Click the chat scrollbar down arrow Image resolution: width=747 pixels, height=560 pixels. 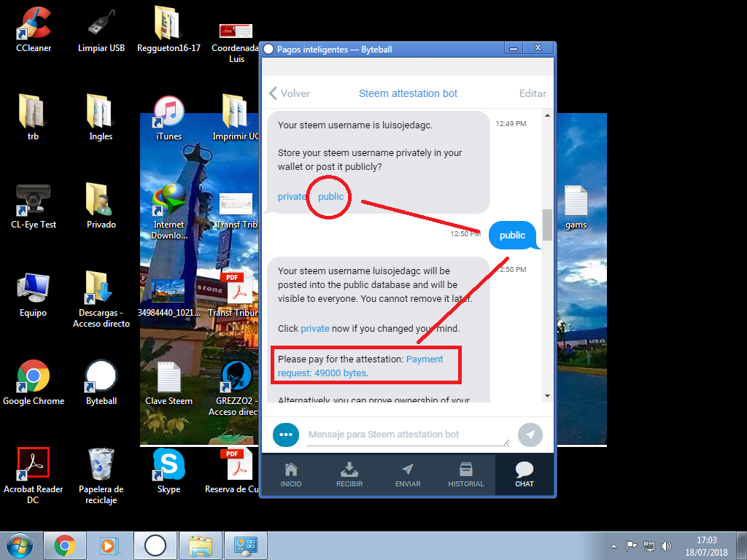pyautogui.click(x=547, y=396)
